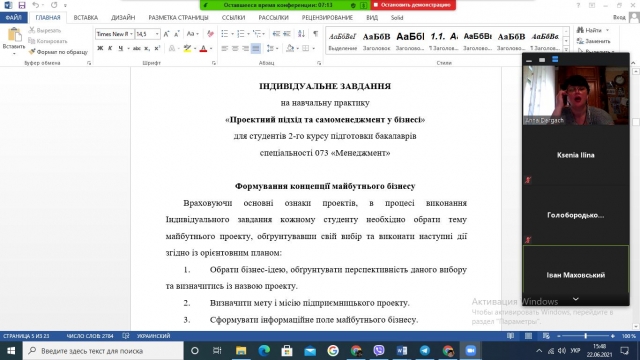Undo last action in quick access toolbar

[36, 5]
